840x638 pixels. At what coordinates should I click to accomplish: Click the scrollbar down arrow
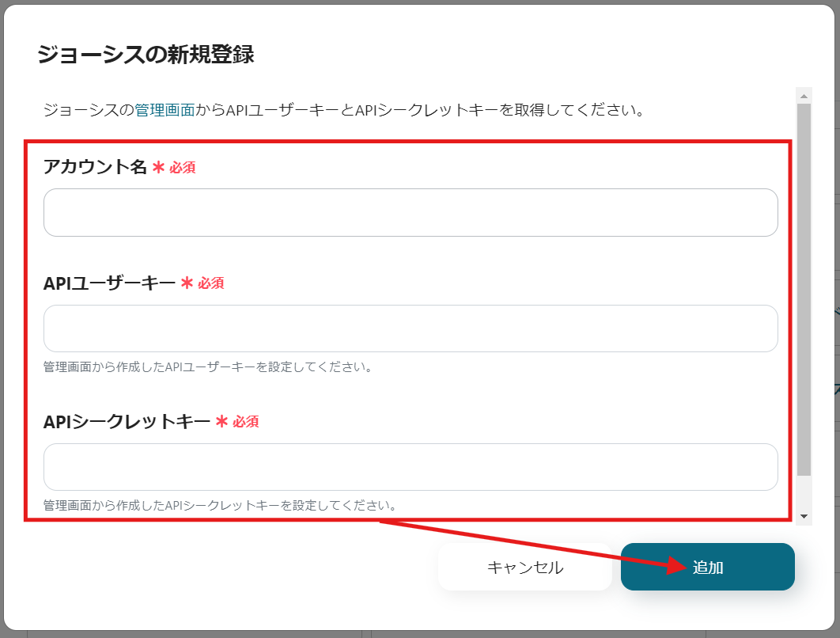point(804,516)
